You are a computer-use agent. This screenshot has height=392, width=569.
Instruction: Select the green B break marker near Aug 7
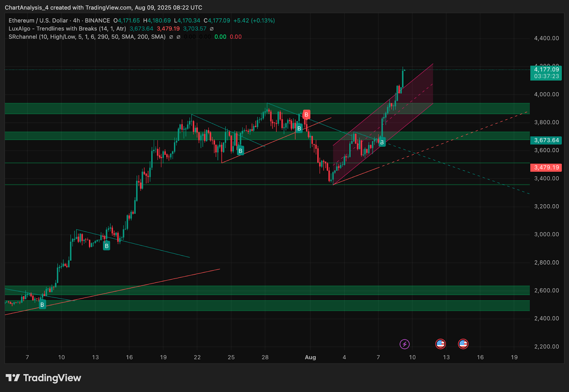[x=382, y=142]
